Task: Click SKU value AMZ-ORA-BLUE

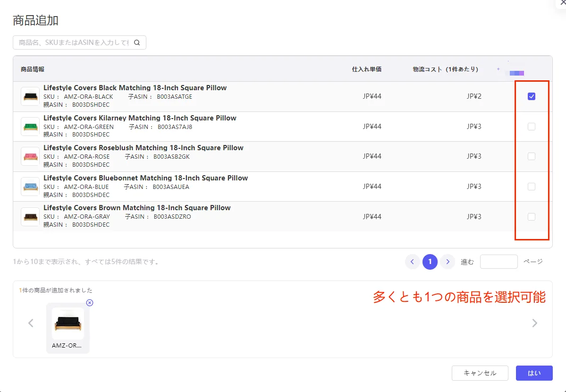Action: [86, 187]
